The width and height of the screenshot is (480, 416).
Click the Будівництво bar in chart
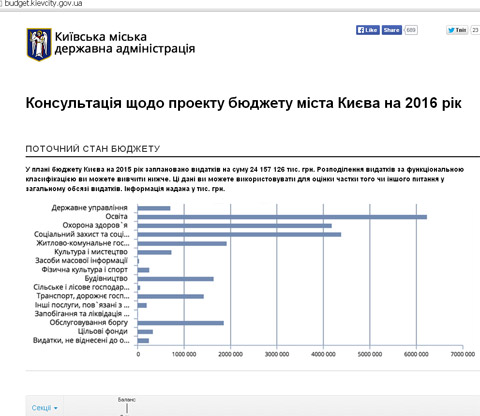tap(175, 279)
